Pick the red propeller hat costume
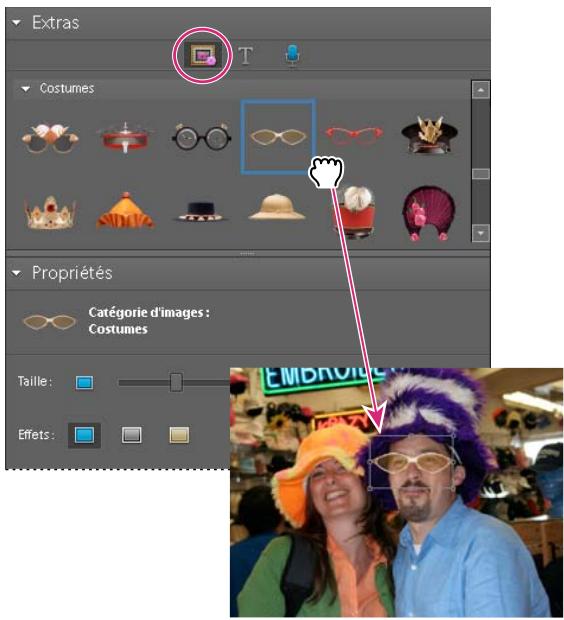Screen dimensions: 564x620 point(125,138)
